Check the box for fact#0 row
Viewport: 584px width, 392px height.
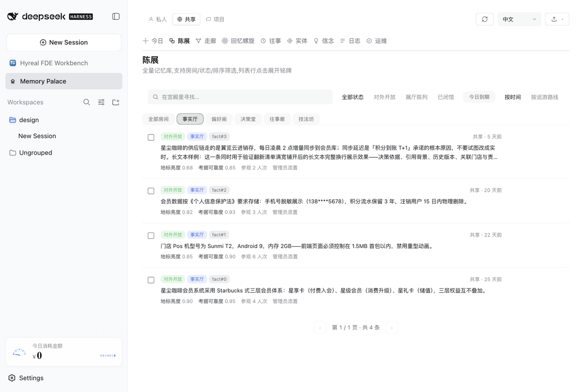pyautogui.click(x=151, y=280)
